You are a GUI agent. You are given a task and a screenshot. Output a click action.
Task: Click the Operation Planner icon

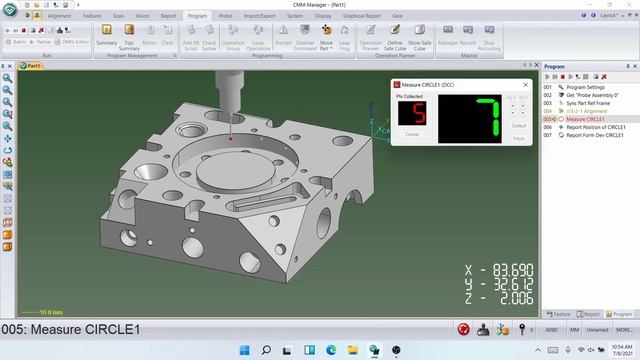370,37
